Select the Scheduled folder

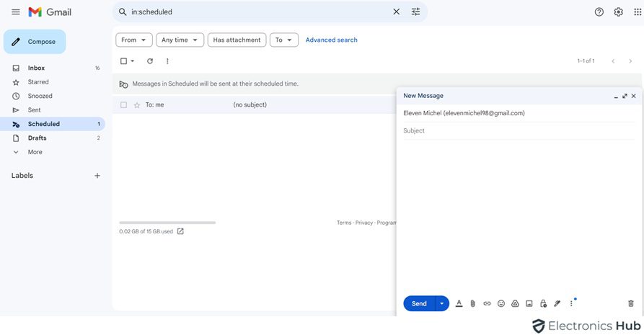(53, 124)
